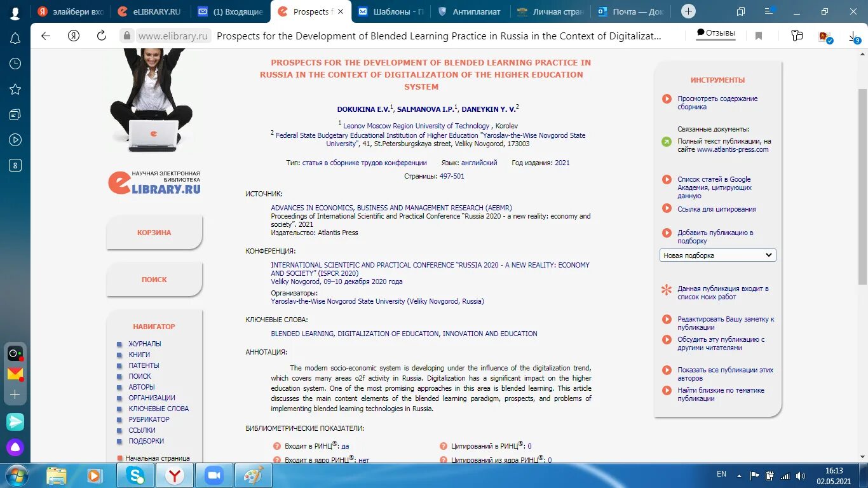Open favorites star icon in the sidebar

click(15, 89)
